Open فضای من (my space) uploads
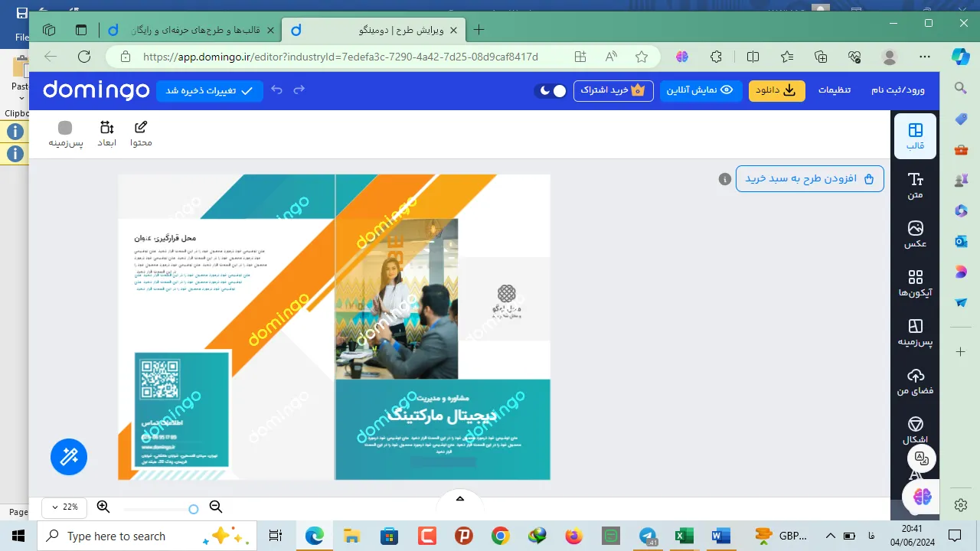Screen dimensions: 980x551 [x=915, y=381]
